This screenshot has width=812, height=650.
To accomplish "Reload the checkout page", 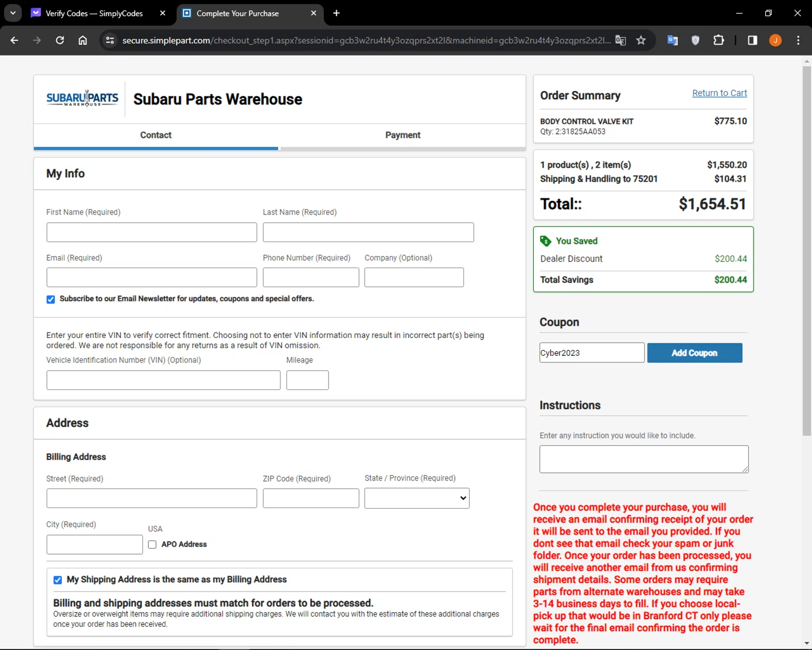I will 60,40.
